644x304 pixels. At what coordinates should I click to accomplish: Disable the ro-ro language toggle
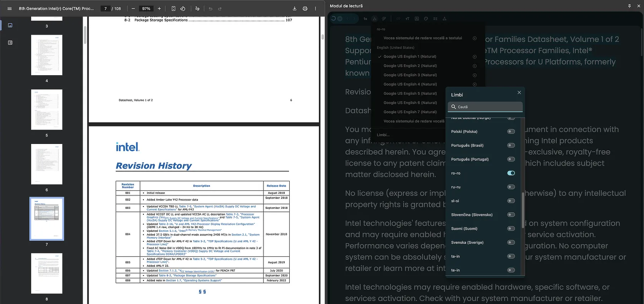(511, 173)
